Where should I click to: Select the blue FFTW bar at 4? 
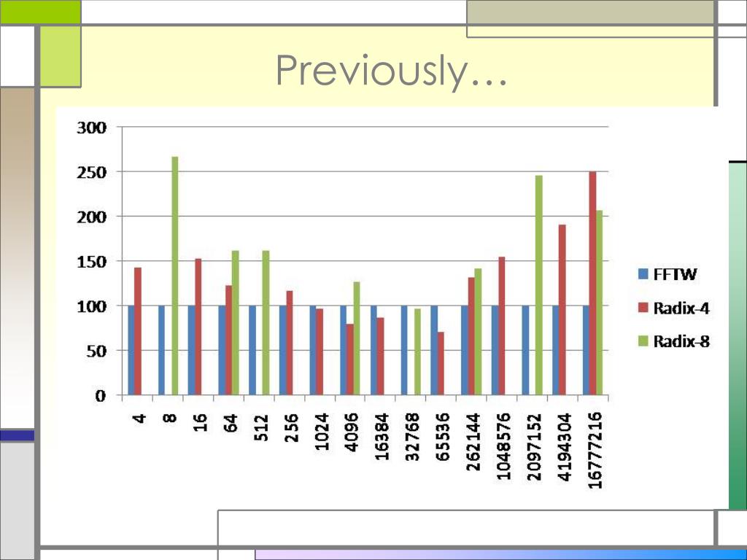click(x=131, y=351)
